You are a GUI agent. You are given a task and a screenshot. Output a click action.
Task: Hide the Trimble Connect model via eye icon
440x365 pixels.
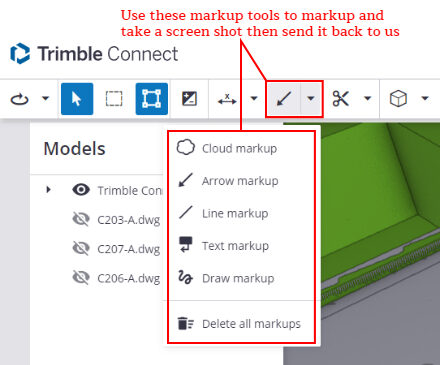(81, 190)
